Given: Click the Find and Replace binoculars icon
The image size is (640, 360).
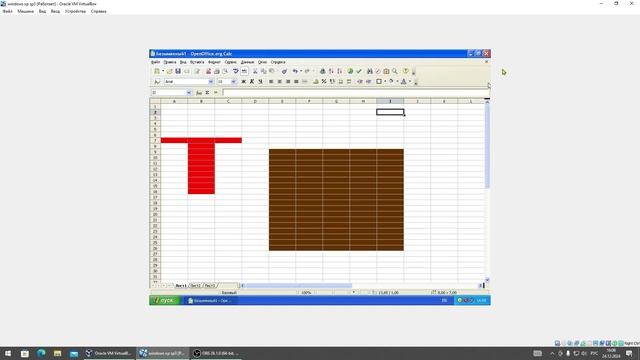Looking at the screenshot, I should pos(369,71).
